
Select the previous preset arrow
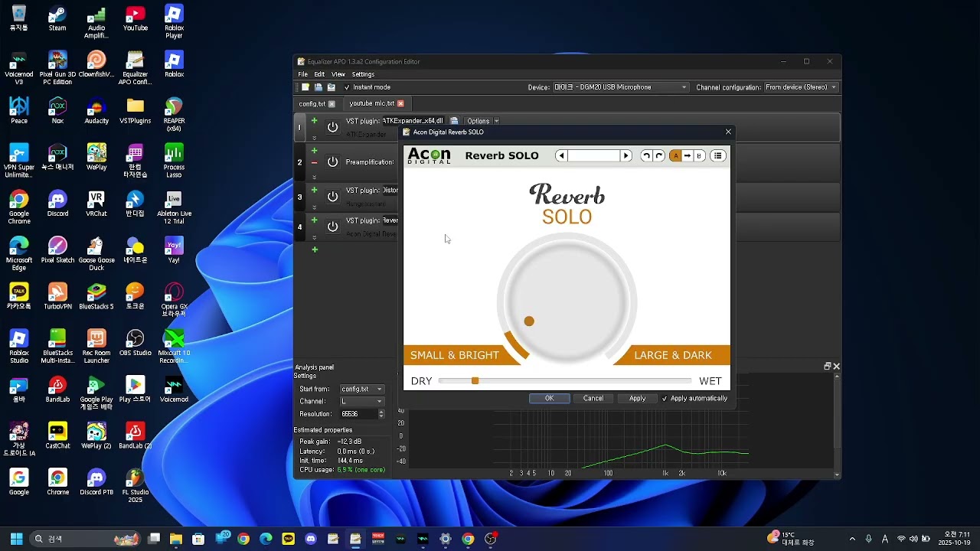coord(561,155)
